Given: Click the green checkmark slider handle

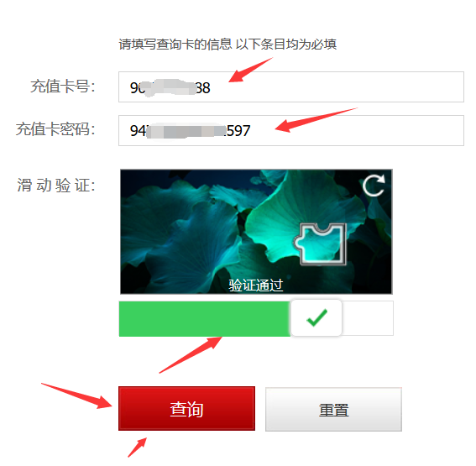Looking at the screenshot, I should click(x=316, y=318).
